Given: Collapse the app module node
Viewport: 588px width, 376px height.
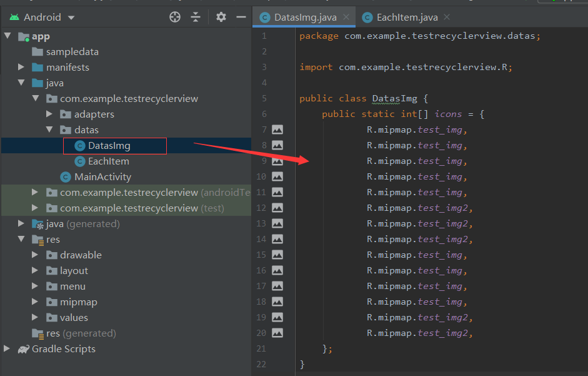Looking at the screenshot, I should click(x=7, y=36).
